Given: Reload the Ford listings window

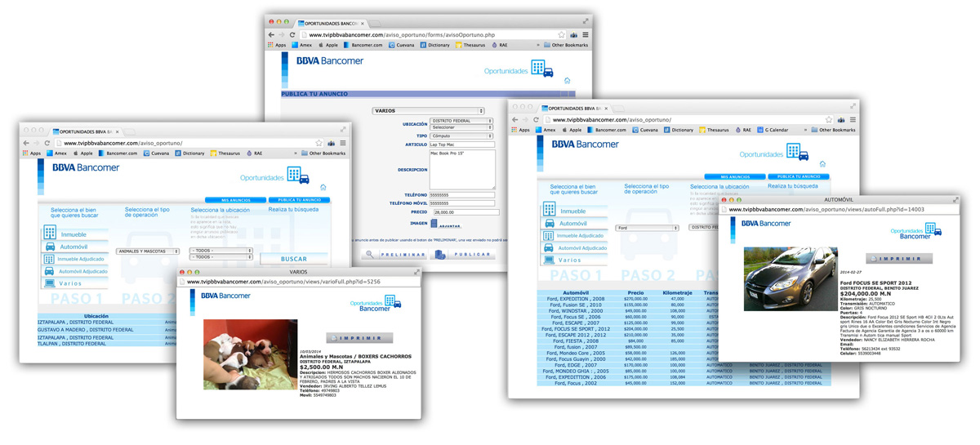Looking at the screenshot, I should [x=536, y=120].
